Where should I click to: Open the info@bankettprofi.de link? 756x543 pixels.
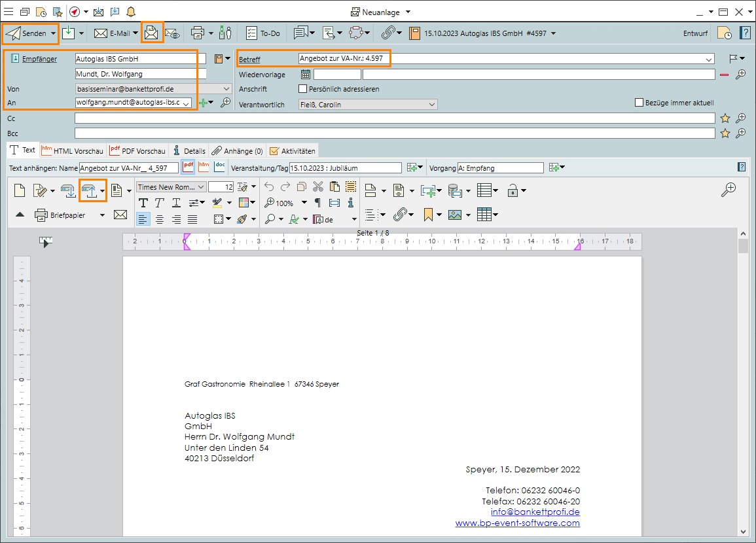pos(535,512)
